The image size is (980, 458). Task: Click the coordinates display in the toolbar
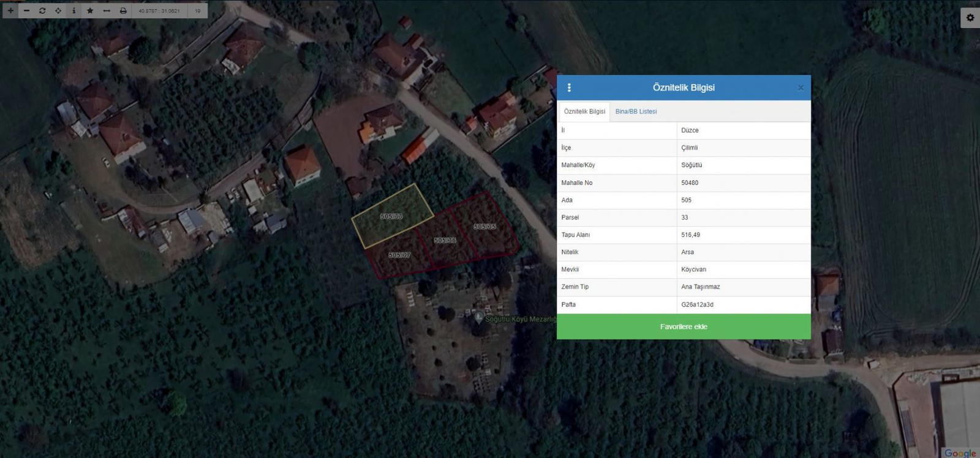(159, 10)
